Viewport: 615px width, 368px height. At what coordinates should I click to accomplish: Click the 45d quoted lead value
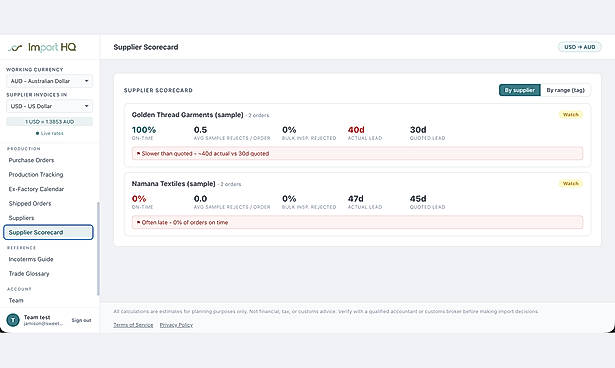pyautogui.click(x=418, y=199)
